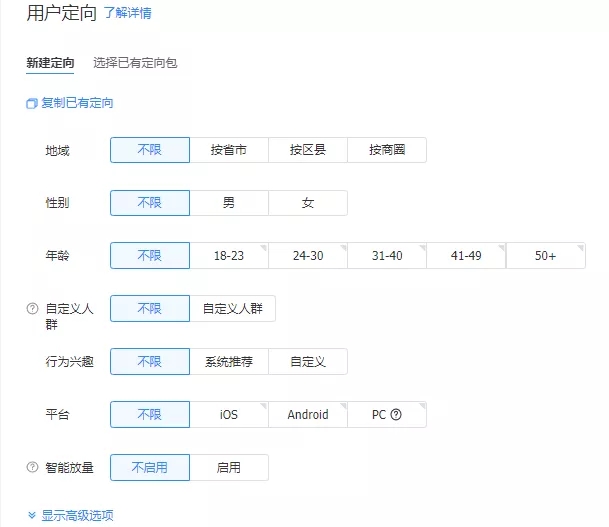Click help icon next to 智能放量 label

32,467
